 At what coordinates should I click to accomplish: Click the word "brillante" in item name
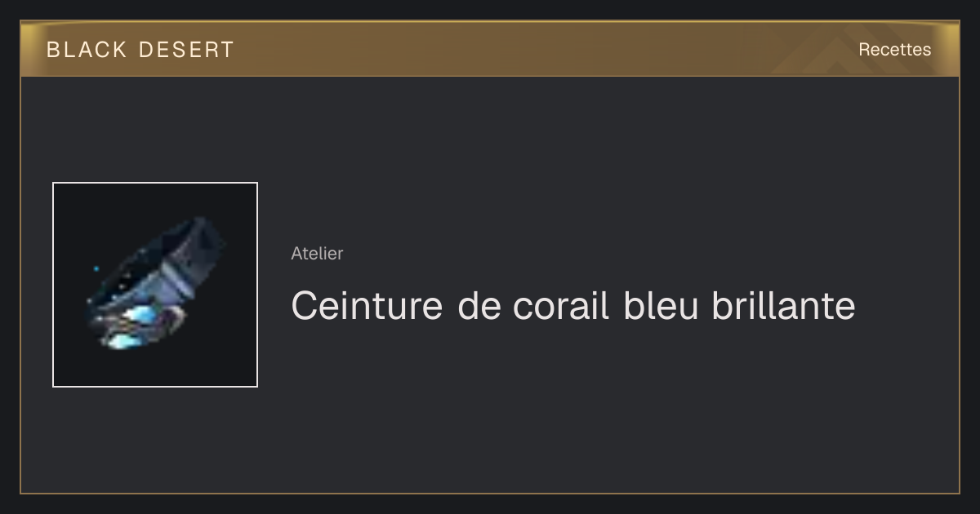coord(783,306)
